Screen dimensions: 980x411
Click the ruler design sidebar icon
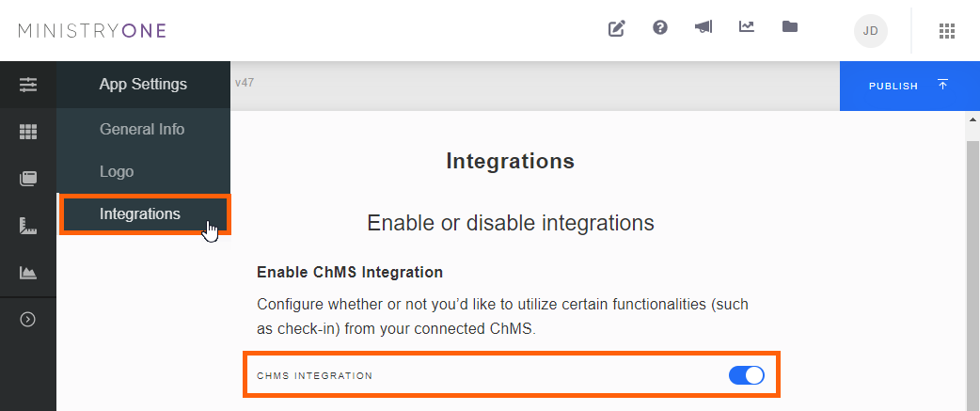28,226
